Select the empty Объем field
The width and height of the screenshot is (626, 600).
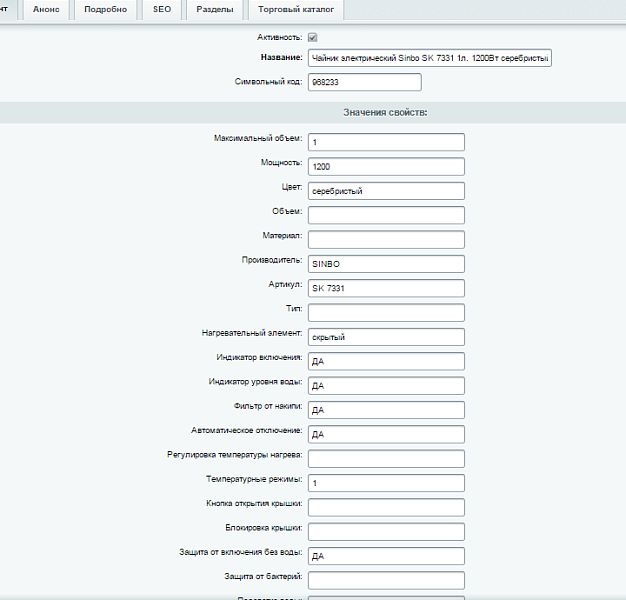pos(386,215)
